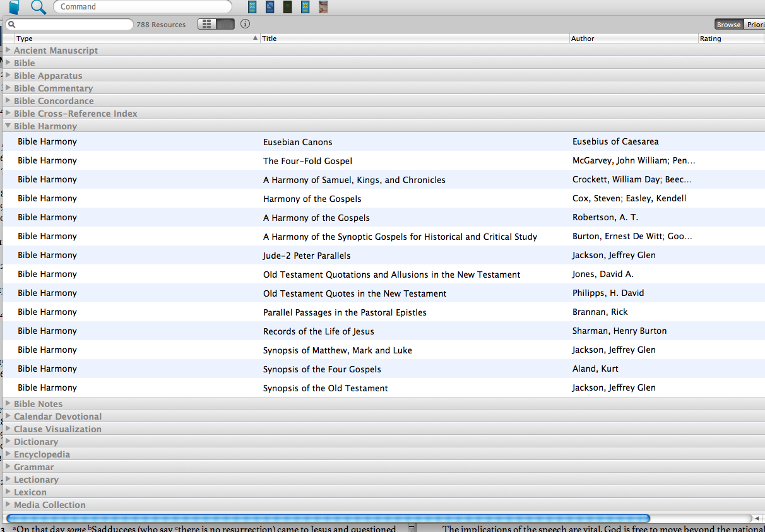Screen dimensions: 765x532
Task: Open the dark blue book cover shortcut
Action: tap(270, 7)
